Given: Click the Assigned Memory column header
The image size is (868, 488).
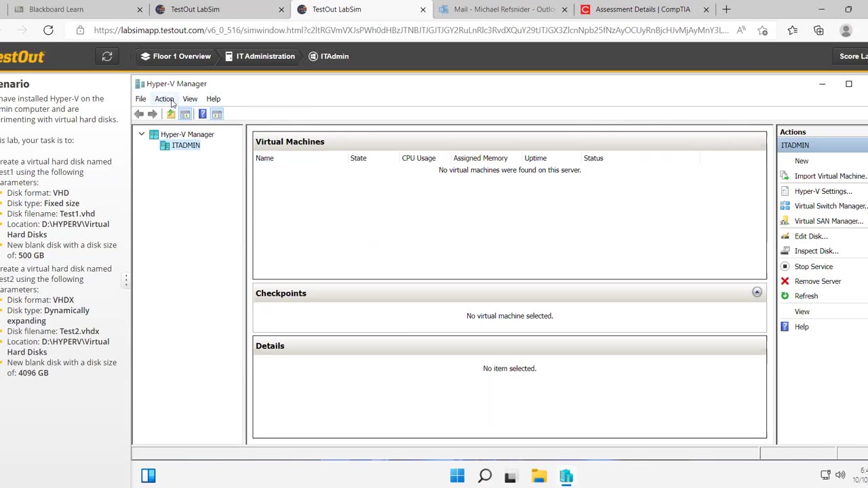Looking at the screenshot, I should point(480,158).
